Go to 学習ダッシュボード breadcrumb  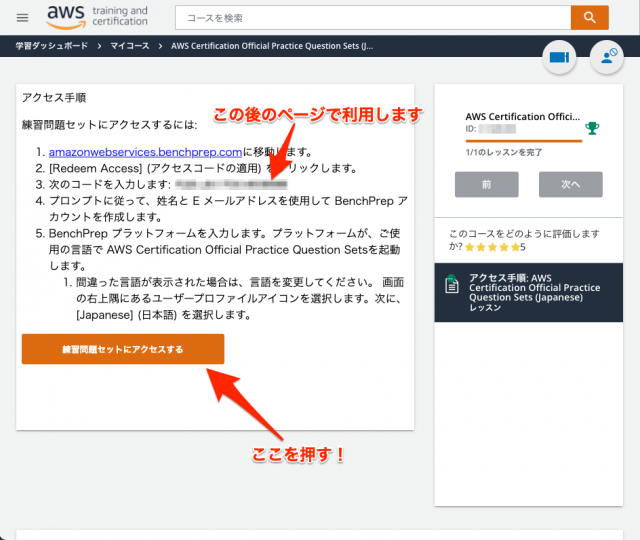[x=52, y=46]
